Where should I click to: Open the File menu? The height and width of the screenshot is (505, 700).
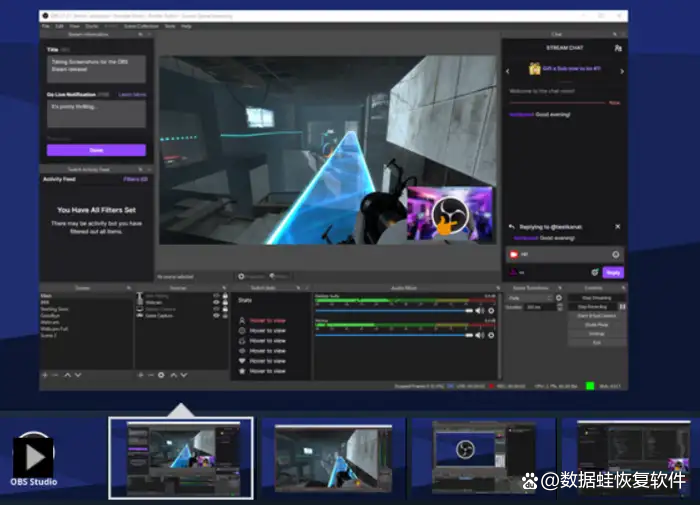tap(46, 26)
